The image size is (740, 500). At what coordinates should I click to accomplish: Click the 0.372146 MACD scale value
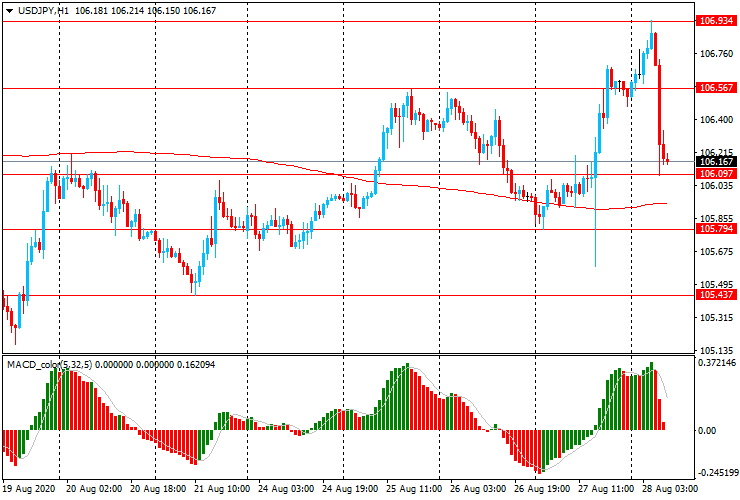pos(716,364)
